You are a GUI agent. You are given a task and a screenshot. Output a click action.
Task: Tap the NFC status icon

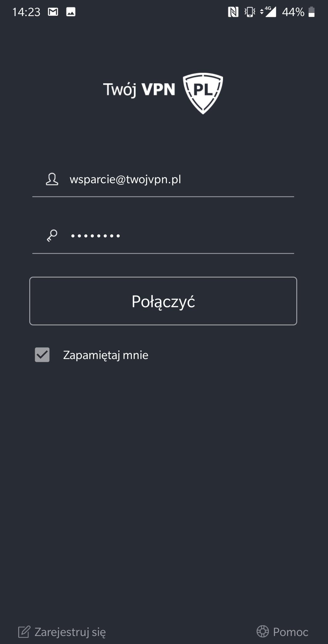pyautogui.click(x=233, y=12)
